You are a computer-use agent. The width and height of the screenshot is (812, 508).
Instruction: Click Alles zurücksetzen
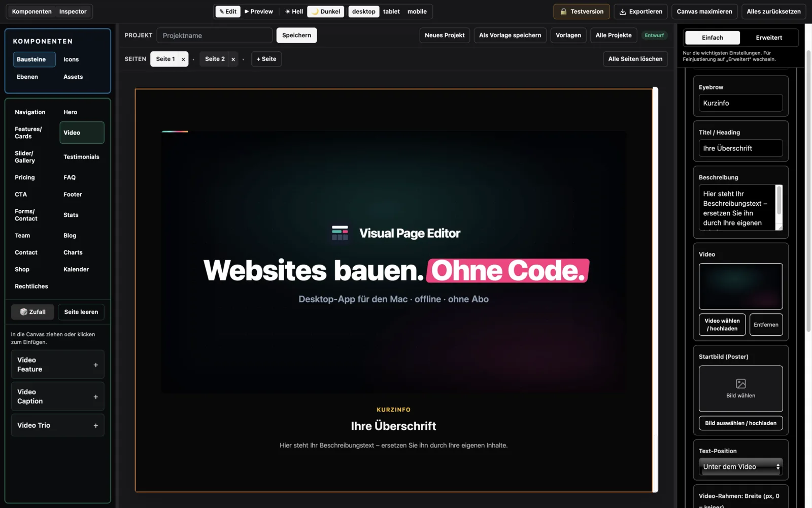click(x=773, y=11)
